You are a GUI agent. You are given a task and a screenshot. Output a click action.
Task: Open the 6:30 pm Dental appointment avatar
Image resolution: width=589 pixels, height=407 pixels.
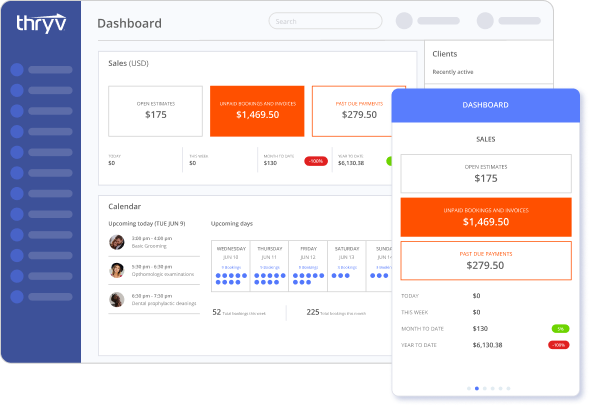[117, 300]
